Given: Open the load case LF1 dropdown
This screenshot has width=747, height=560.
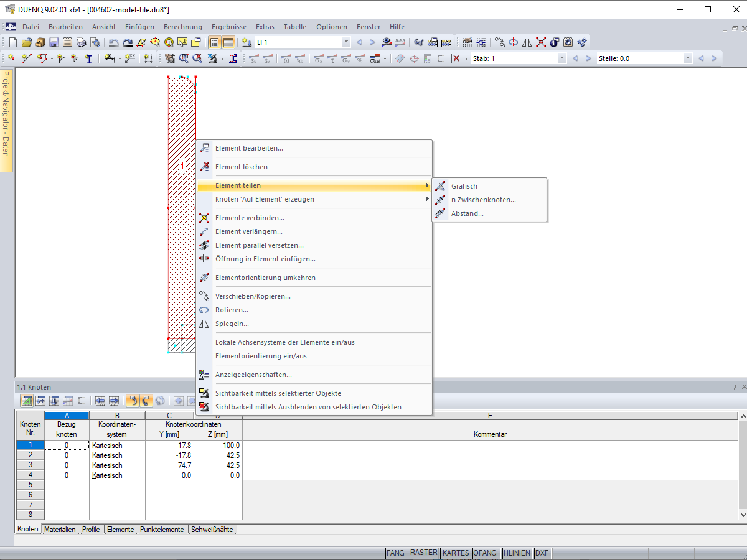Looking at the screenshot, I should [x=346, y=42].
